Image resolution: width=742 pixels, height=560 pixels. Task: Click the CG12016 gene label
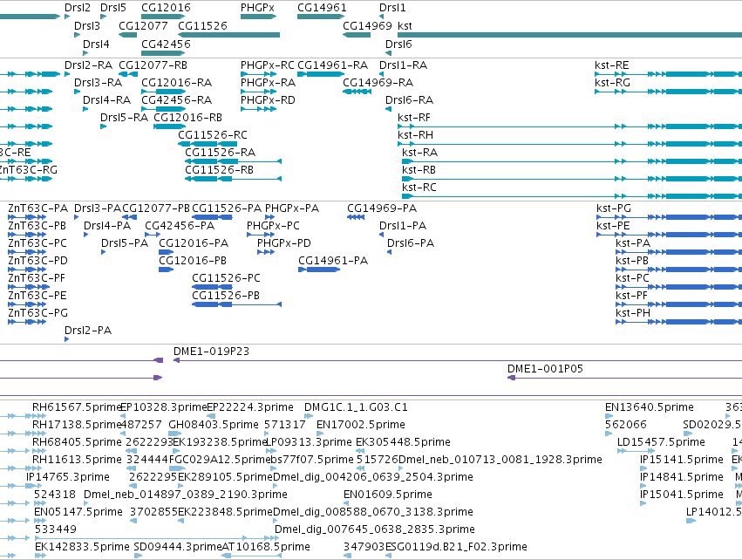(166, 8)
